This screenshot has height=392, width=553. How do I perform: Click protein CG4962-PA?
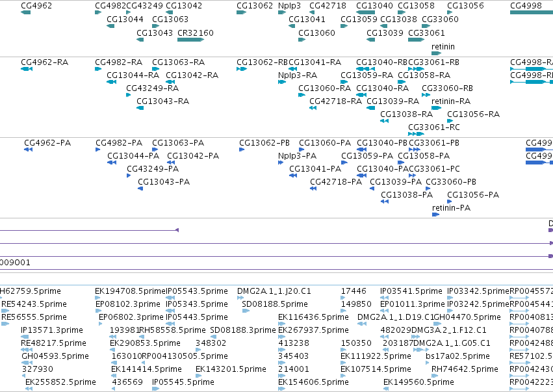pos(47,143)
